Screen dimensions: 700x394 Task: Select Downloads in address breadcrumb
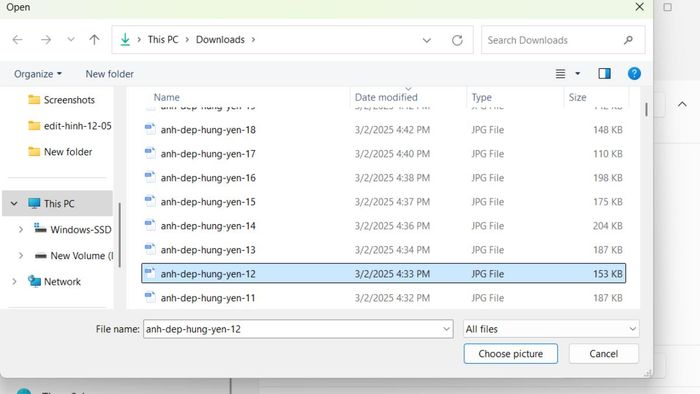click(x=220, y=40)
